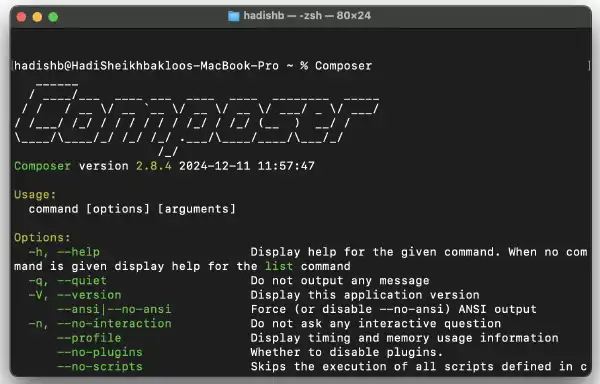Image resolution: width=600 pixels, height=384 pixels.
Task: Click the '-n, --no-interaction' option
Action: 100,324
